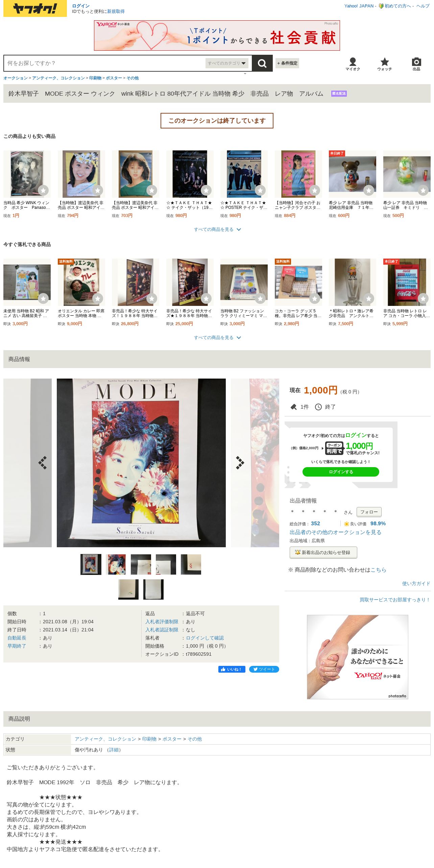Show next image with right arrow

coord(240,463)
